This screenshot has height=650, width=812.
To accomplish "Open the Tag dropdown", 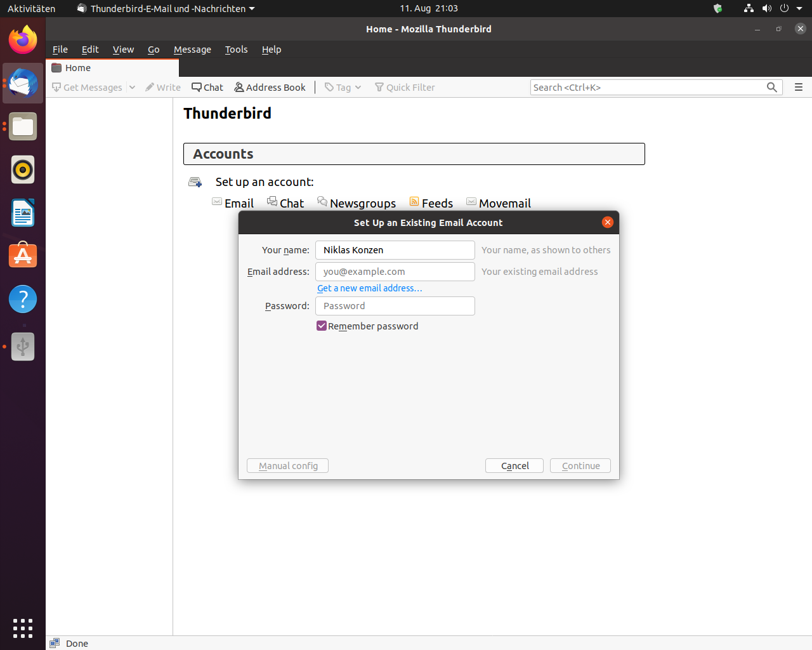I will 343,88.
